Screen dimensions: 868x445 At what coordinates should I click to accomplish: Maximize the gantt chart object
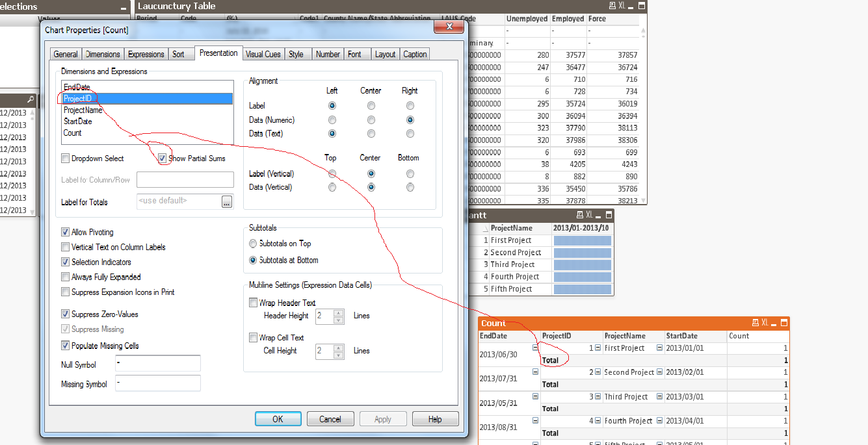[x=609, y=215]
